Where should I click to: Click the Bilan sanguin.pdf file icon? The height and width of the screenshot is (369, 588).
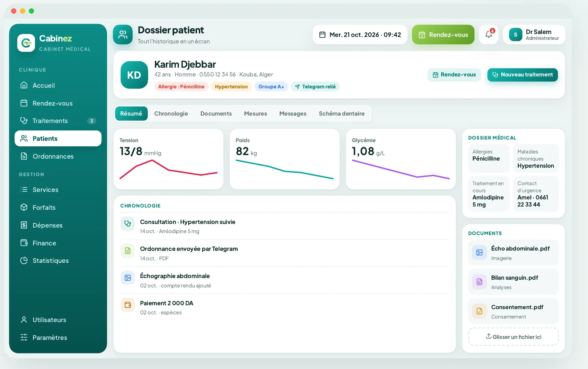pos(479,282)
